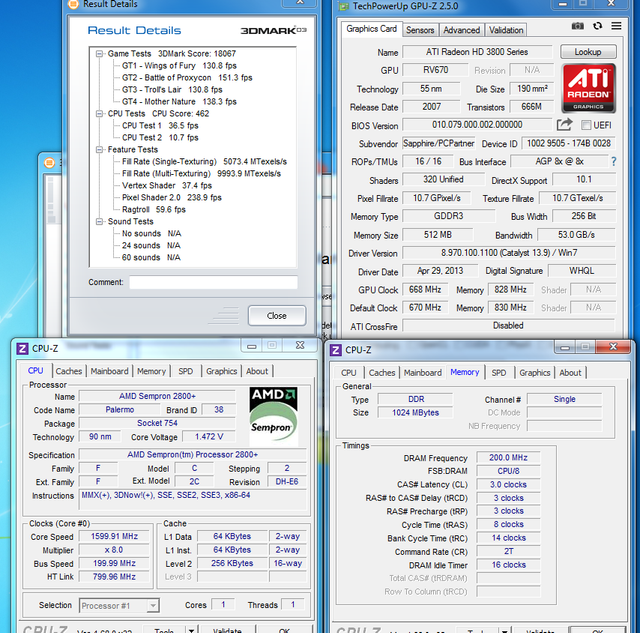Click the Core Voltage 1.472 V value
This screenshot has height=633, width=640.
(209, 437)
